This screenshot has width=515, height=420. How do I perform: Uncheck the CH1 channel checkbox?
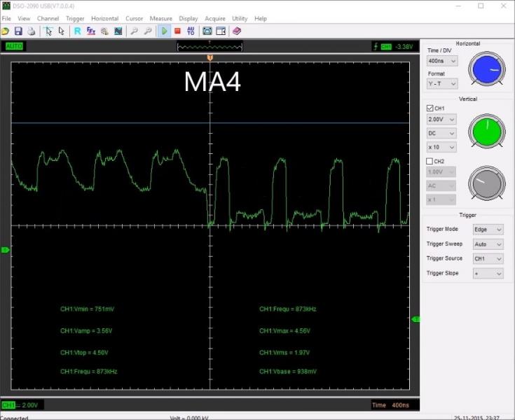pyautogui.click(x=430, y=108)
